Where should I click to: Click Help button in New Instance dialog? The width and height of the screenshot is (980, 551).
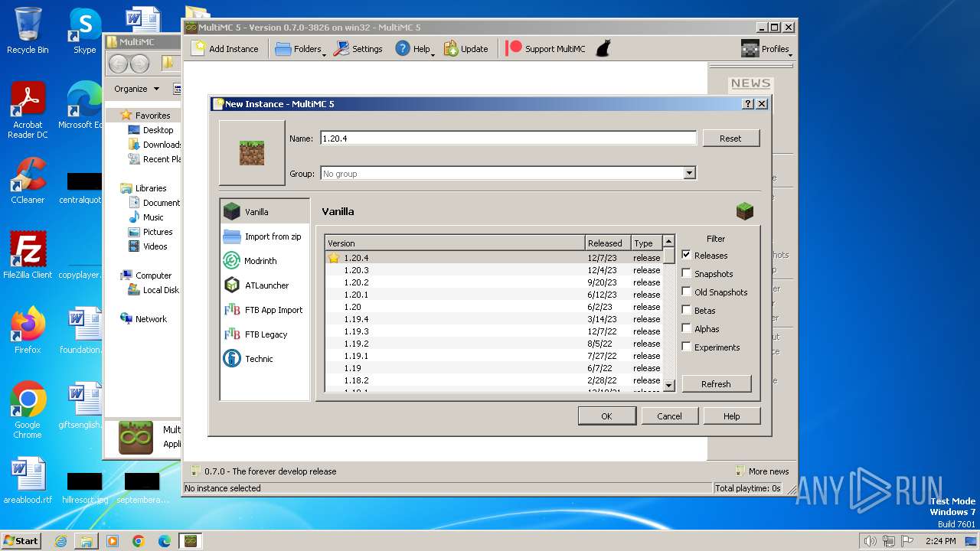(x=731, y=416)
